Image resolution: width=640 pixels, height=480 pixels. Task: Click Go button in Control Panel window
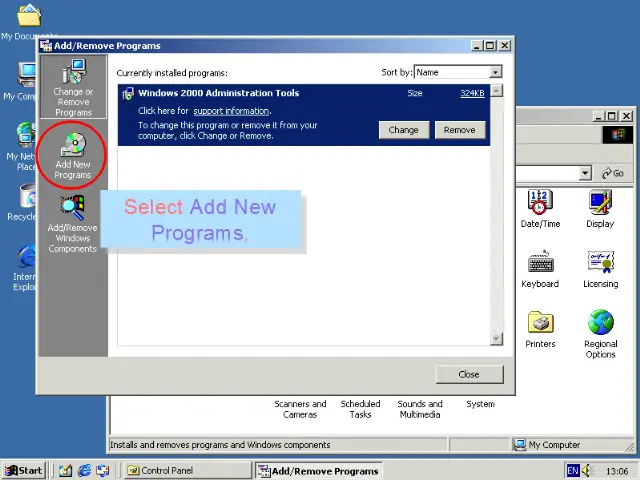point(613,173)
